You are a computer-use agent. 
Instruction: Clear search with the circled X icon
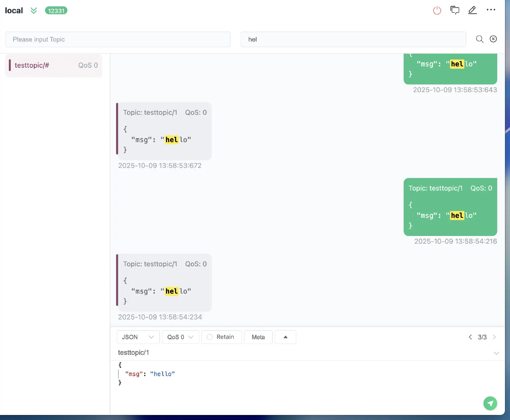tap(493, 39)
